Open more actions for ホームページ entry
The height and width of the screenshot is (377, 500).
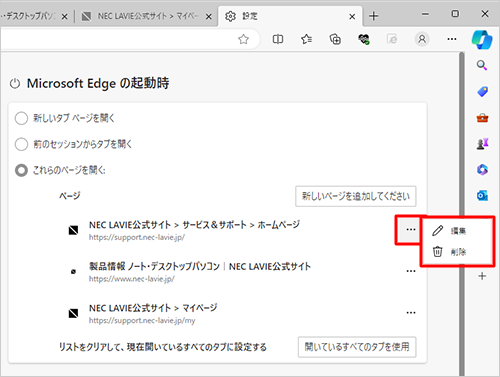coord(411,230)
